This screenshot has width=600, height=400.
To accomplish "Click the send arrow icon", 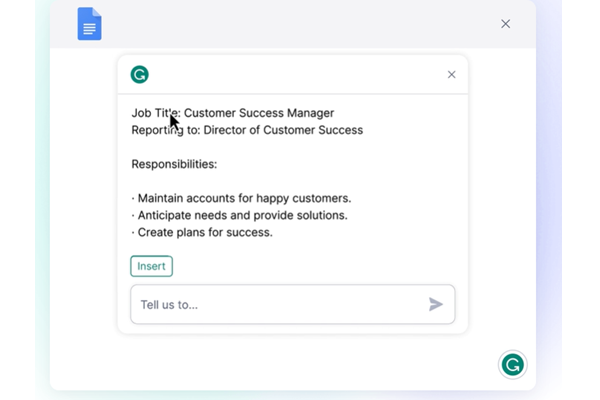I will [435, 304].
